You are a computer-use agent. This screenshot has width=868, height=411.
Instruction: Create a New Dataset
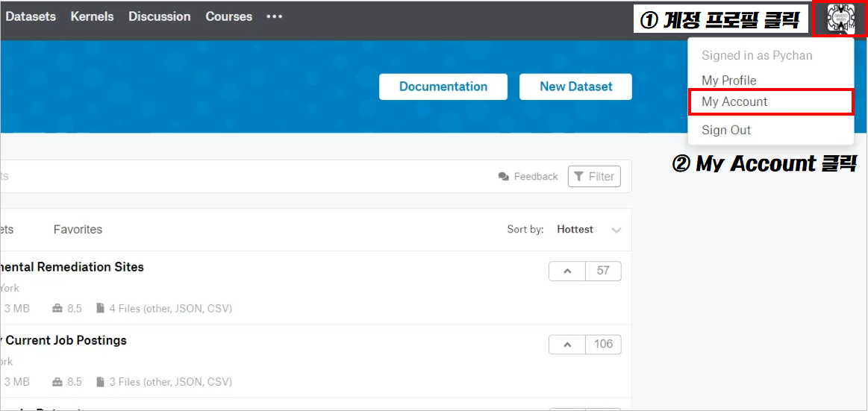[x=575, y=87]
